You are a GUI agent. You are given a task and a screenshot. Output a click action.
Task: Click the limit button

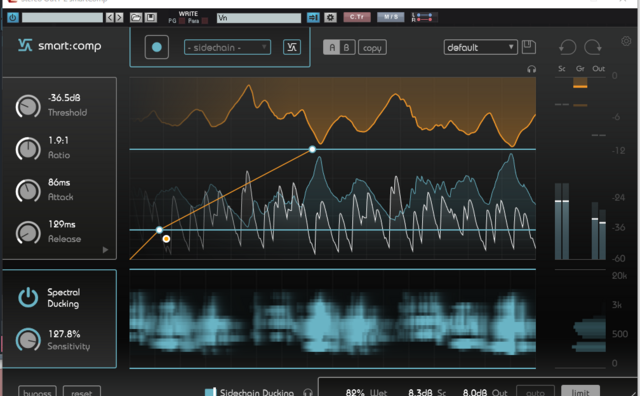[580, 391]
